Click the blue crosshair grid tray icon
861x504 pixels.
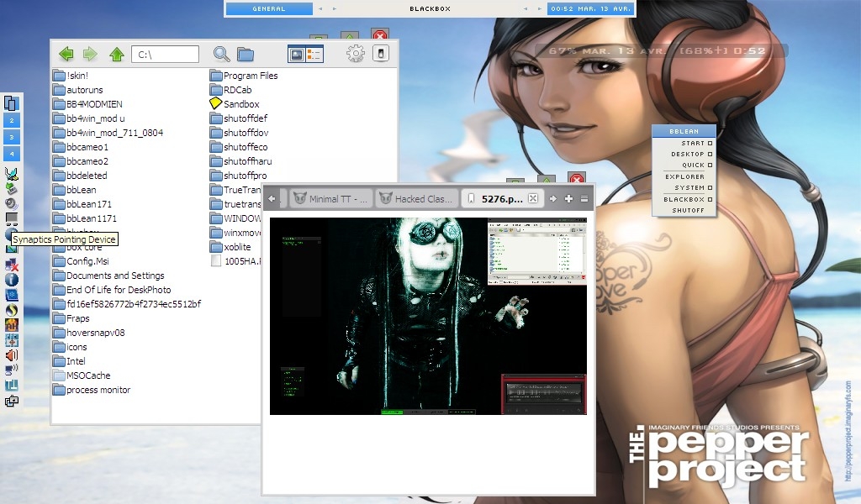(x=12, y=340)
